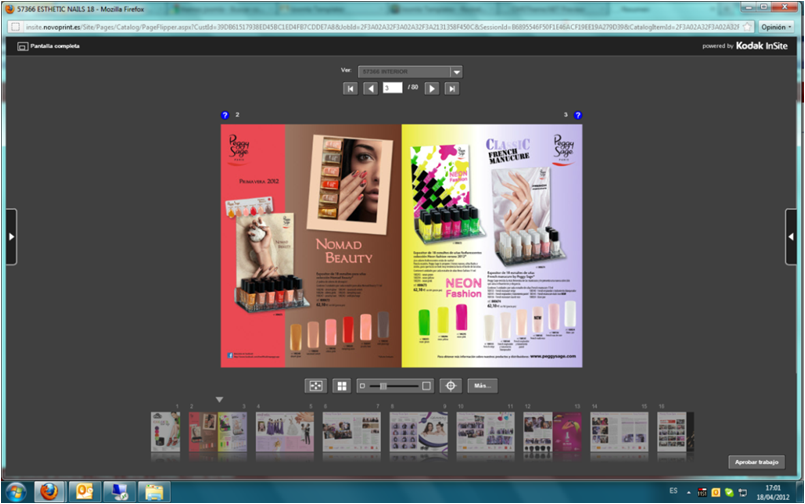Image resolution: width=805 pixels, height=504 pixels.
Task: Select thumbnail of pages 8-9
Action: pyautogui.click(x=418, y=432)
